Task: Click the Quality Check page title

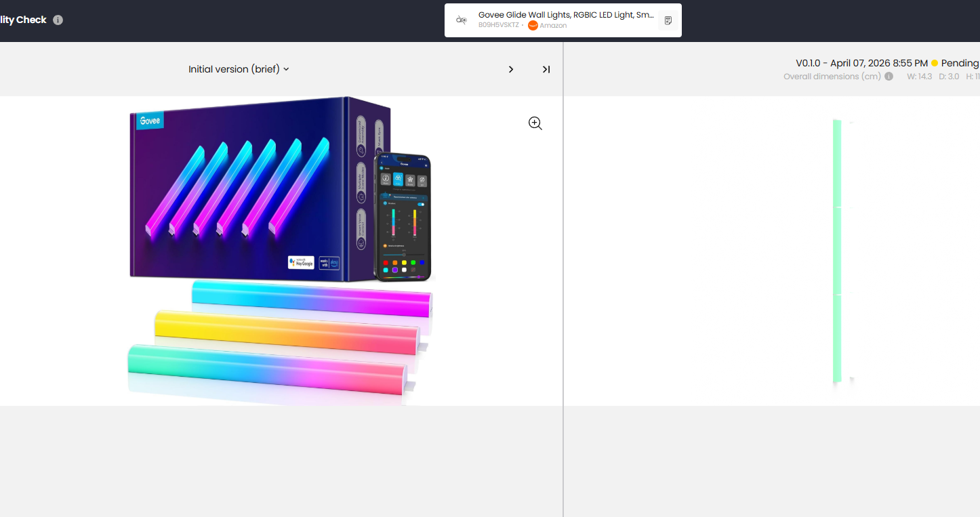Action: pos(23,20)
